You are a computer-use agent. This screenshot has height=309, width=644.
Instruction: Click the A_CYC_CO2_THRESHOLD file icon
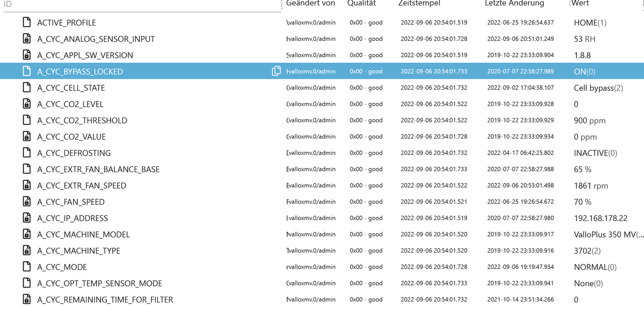[x=26, y=120]
